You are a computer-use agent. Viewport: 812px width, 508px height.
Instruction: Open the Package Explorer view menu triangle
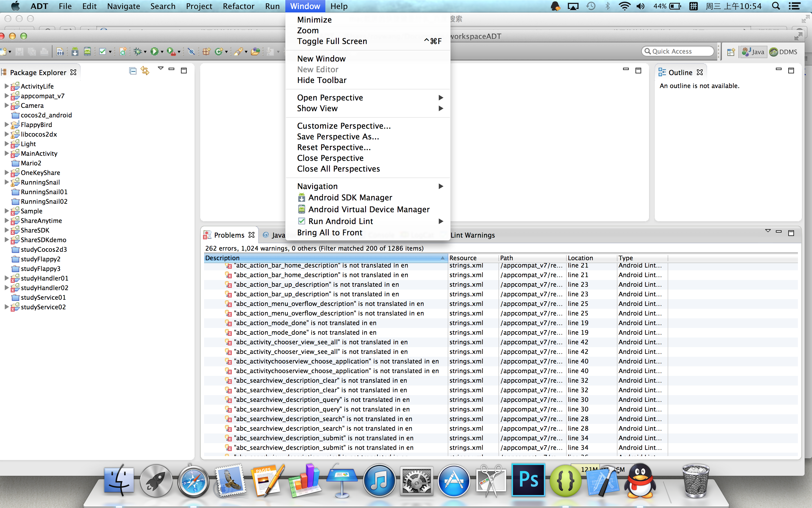click(x=160, y=68)
